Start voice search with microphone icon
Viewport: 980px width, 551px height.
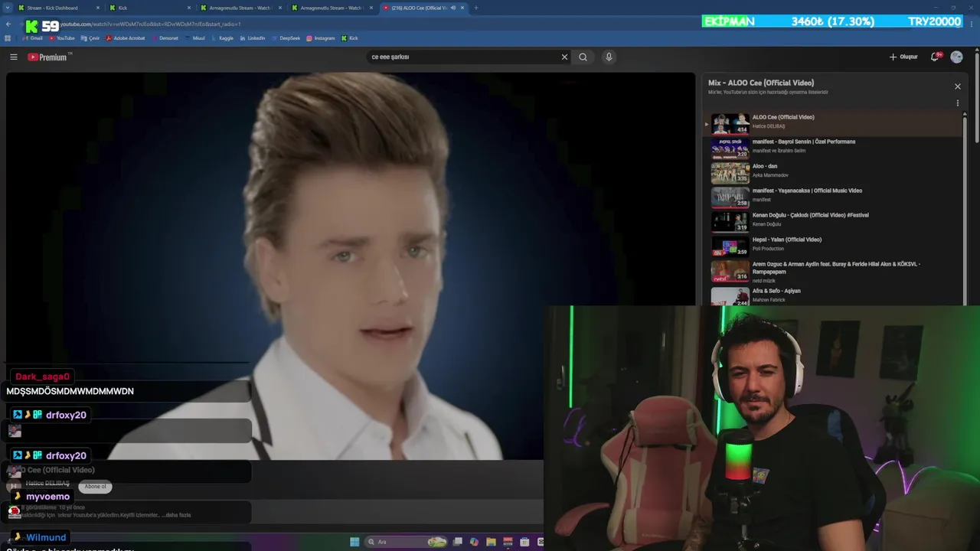pyautogui.click(x=609, y=57)
